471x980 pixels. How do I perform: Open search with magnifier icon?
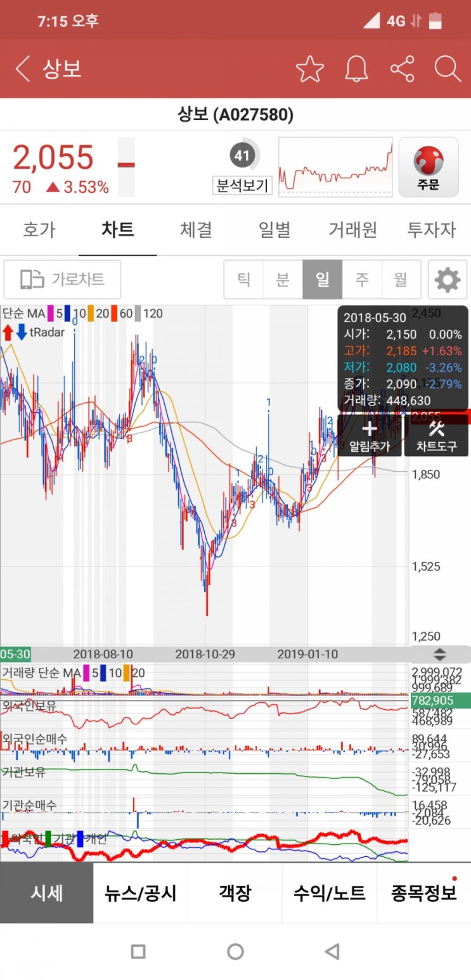[448, 69]
